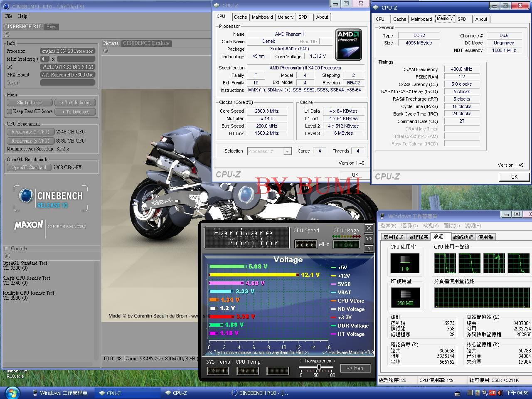Screen dimensions: 532x399
Task: Switch to 應用程式 tab in Task Manager
Action: click(x=393, y=237)
